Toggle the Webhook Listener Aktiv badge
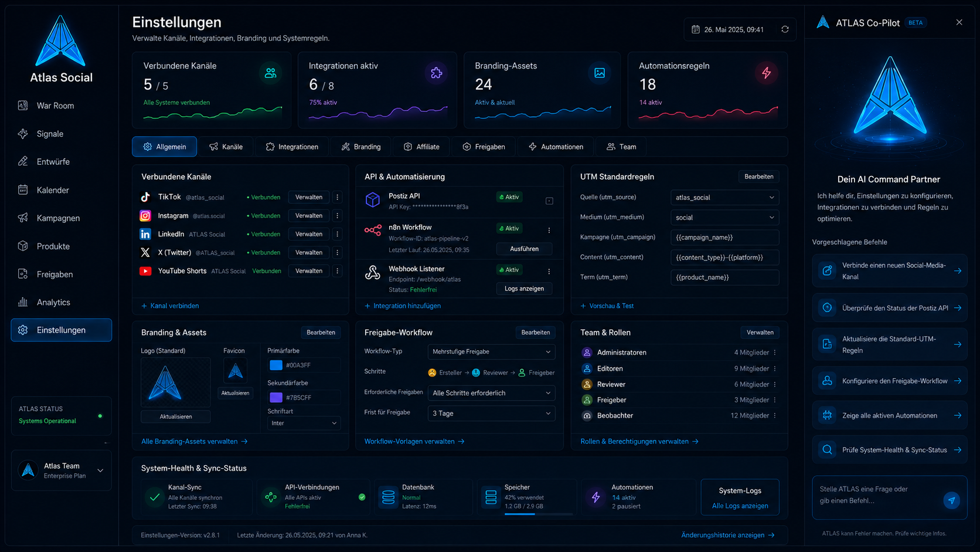 [509, 270]
